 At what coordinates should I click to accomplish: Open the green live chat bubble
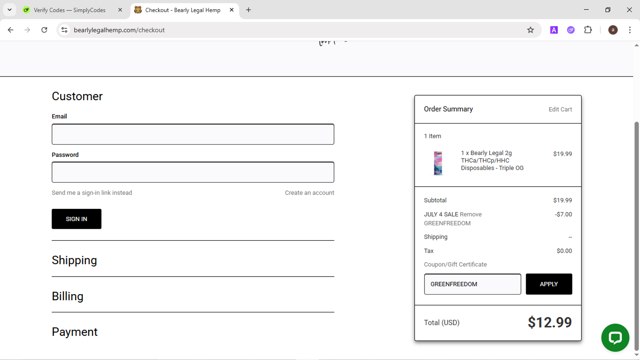[x=615, y=338]
